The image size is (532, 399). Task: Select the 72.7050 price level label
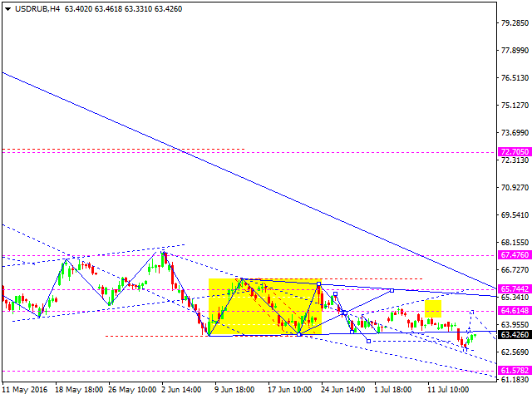(515, 151)
